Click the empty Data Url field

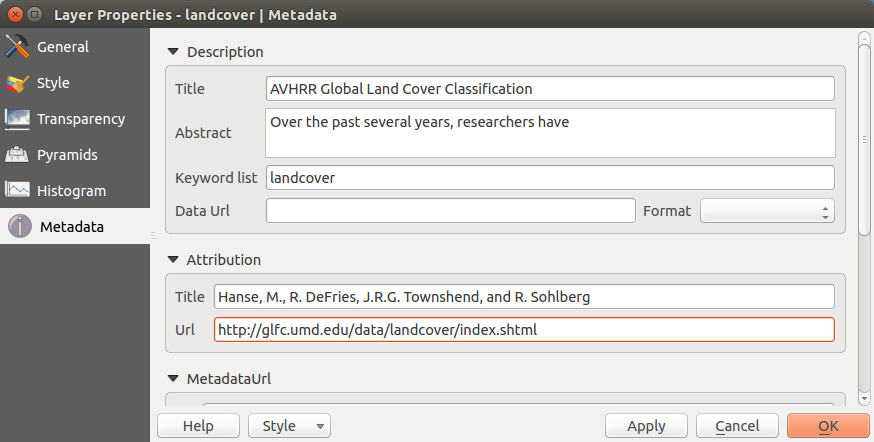click(450, 211)
